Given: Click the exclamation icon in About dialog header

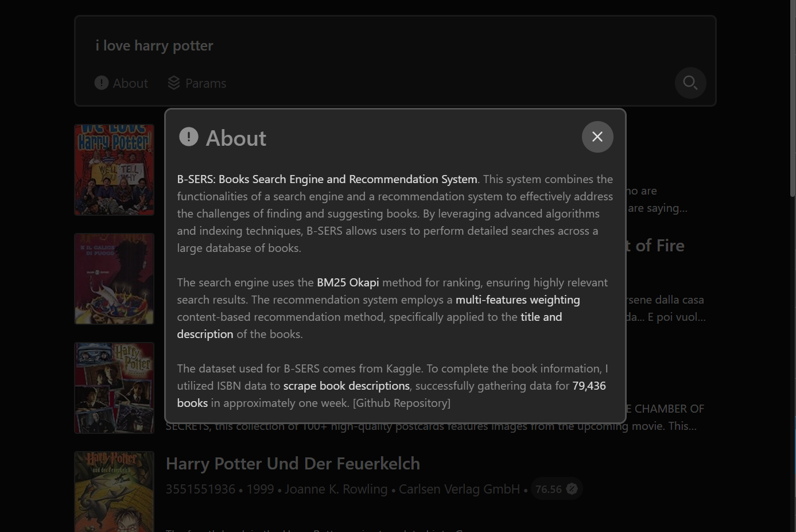Looking at the screenshot, I should 189,137.
